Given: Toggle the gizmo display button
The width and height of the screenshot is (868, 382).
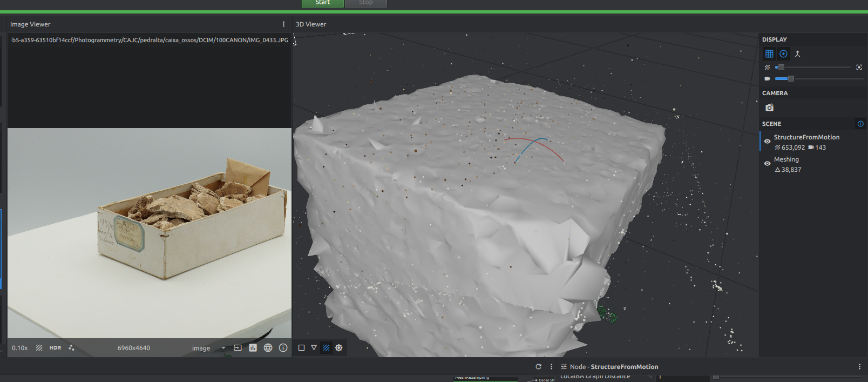Looking at the screenshot, I should coord(783,53).
